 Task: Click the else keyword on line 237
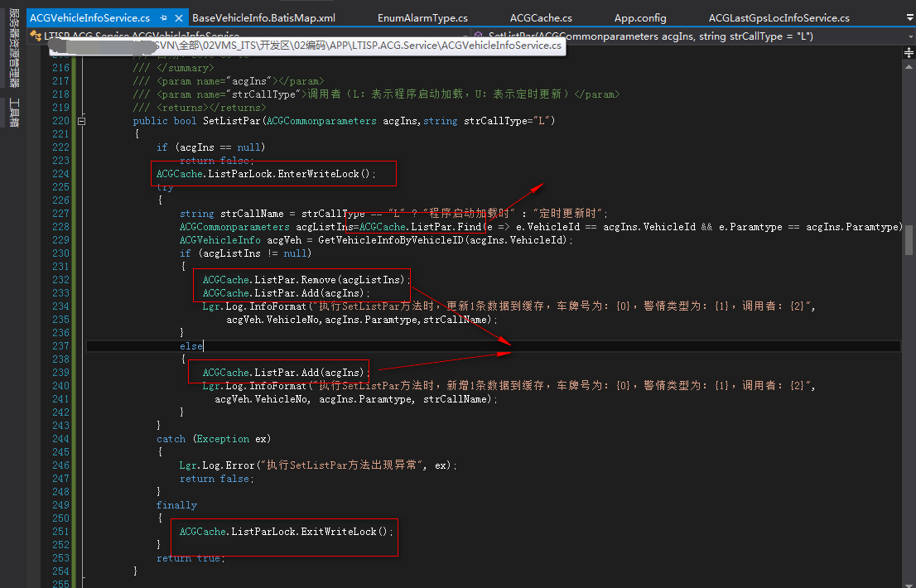coord(191,346)
